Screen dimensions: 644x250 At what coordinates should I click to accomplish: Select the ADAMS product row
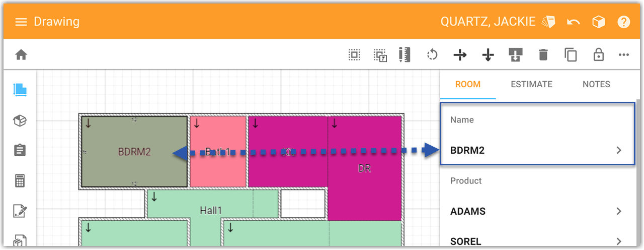coord(537,211)
